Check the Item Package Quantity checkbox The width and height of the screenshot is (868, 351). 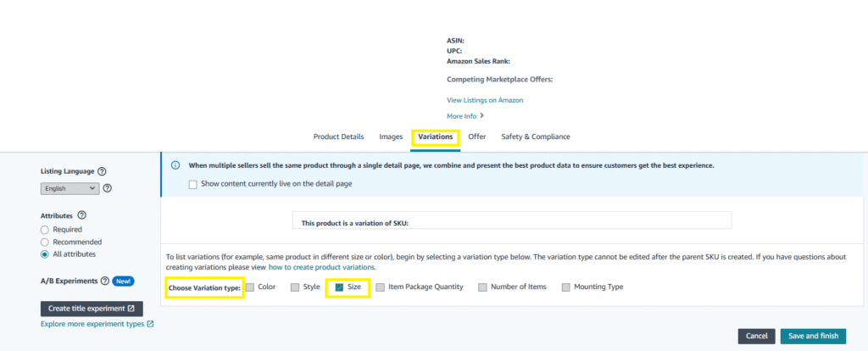(x=381, y=287)
